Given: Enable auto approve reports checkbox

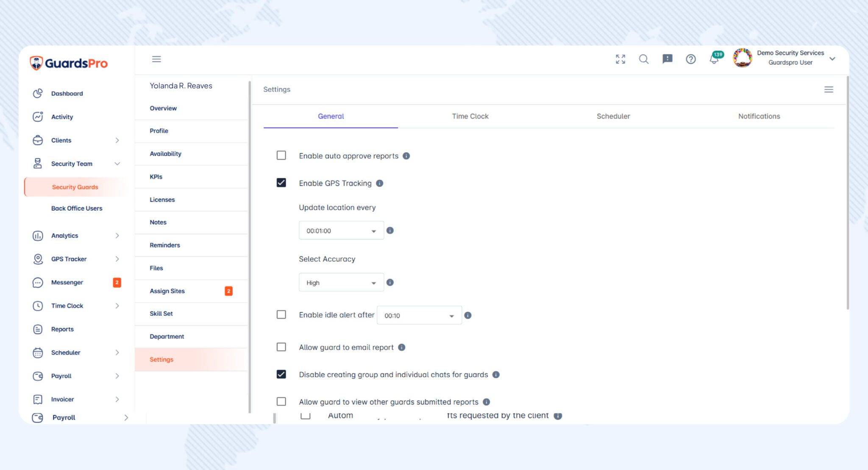Looking at the screenshot, I should [281, 155].
